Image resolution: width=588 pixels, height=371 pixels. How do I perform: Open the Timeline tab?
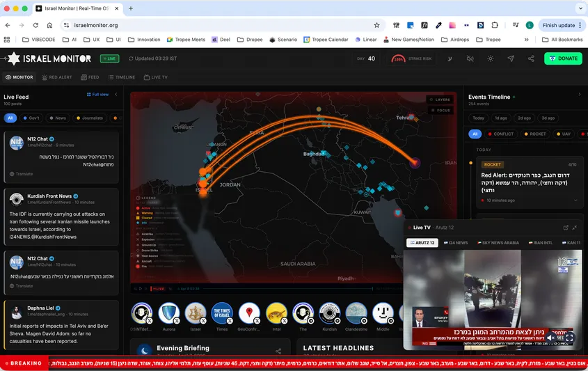[122, 77]
